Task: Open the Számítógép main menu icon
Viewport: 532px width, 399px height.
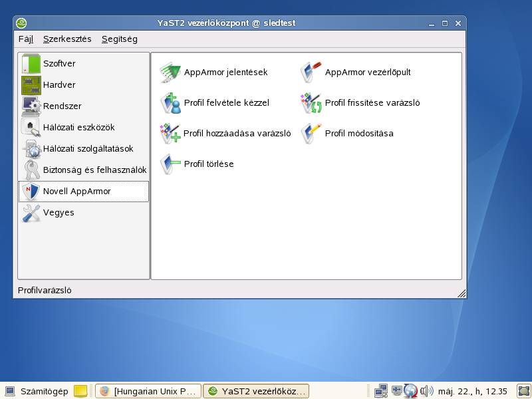Action: 10,391
